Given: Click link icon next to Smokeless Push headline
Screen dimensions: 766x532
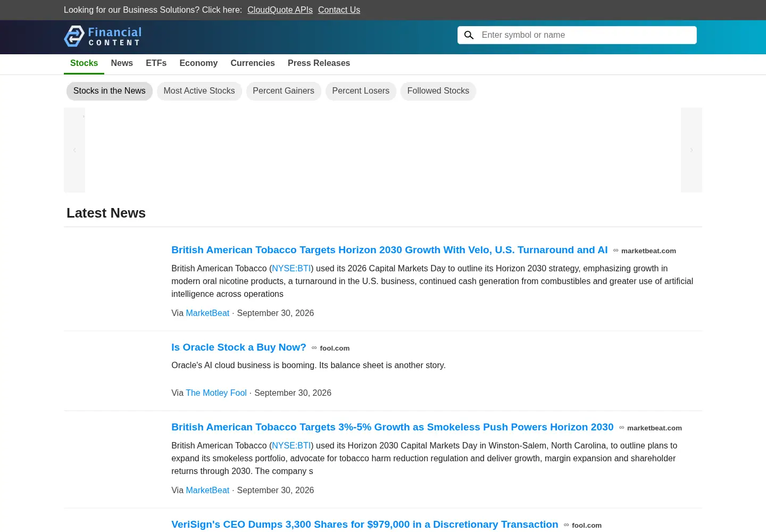Looking at the screenshot, I should (x=622, y=428).
